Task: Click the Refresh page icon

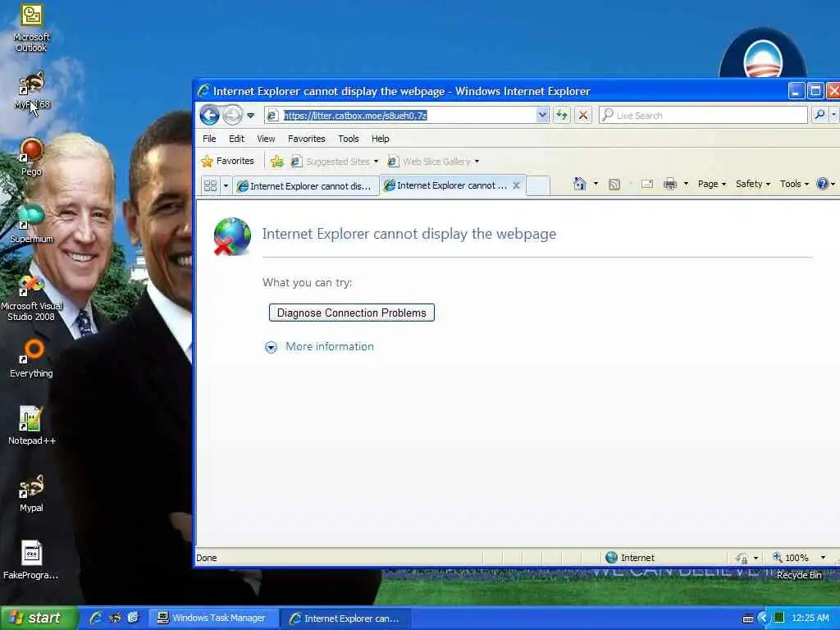Action: (x=561, y=115)
